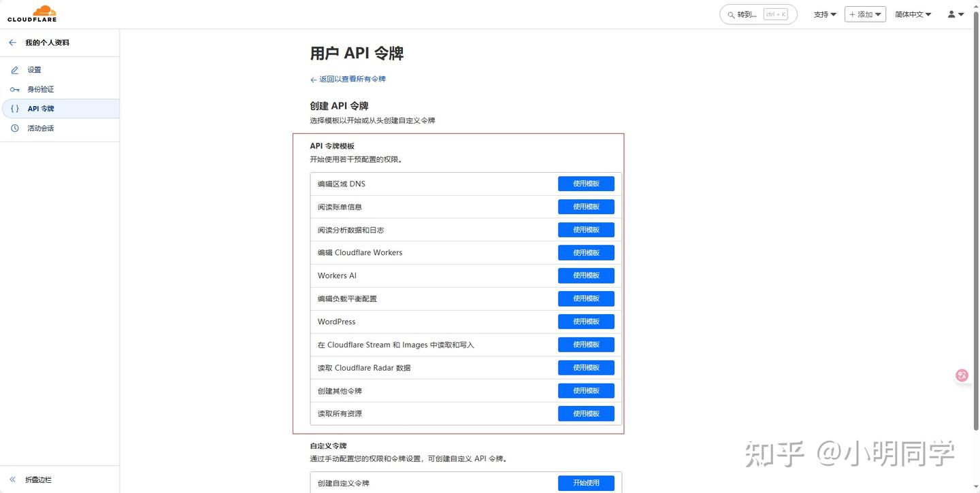Click the 创建其他令牌 row text
The width and height of the screenshot is (980, 493).
coord(340,391)
